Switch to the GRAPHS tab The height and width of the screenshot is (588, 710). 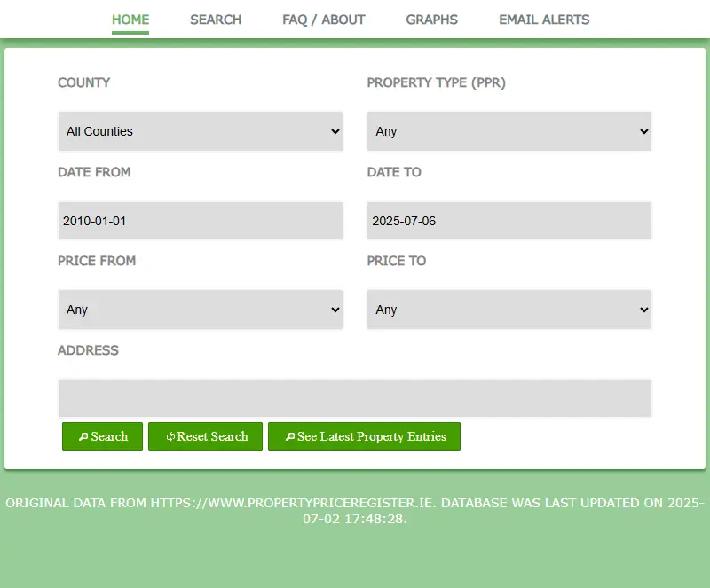click(431, 20)
